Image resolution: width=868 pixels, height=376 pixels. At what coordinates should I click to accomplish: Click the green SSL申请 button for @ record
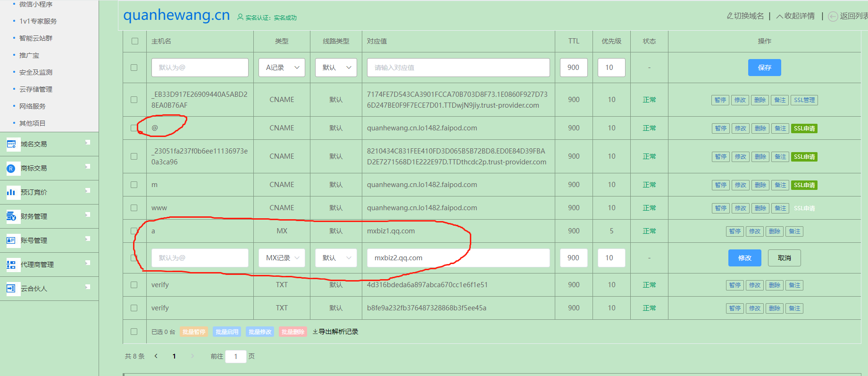[x=804, y=128]
